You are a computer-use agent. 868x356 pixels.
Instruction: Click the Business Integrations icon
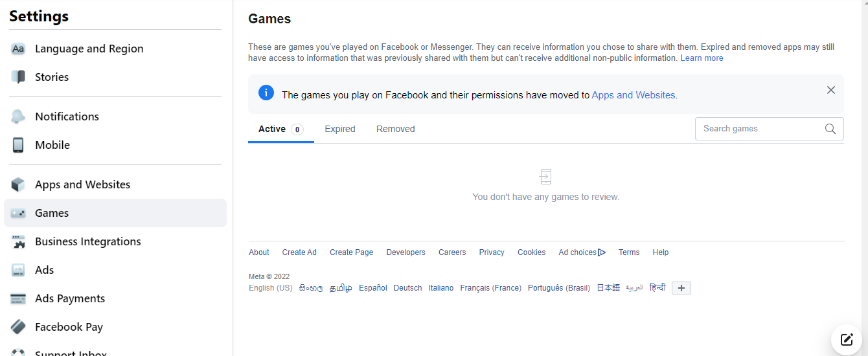pos(18,241)
